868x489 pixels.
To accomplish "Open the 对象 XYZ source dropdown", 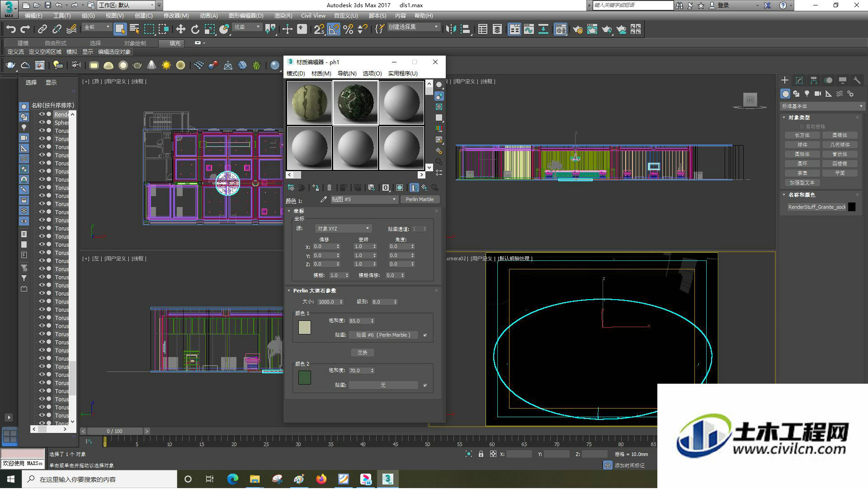I will click(x=343, y=229).
